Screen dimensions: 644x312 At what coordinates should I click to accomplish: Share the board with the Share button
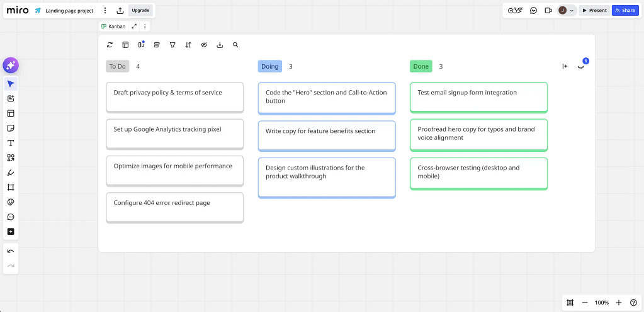(625, 10)
